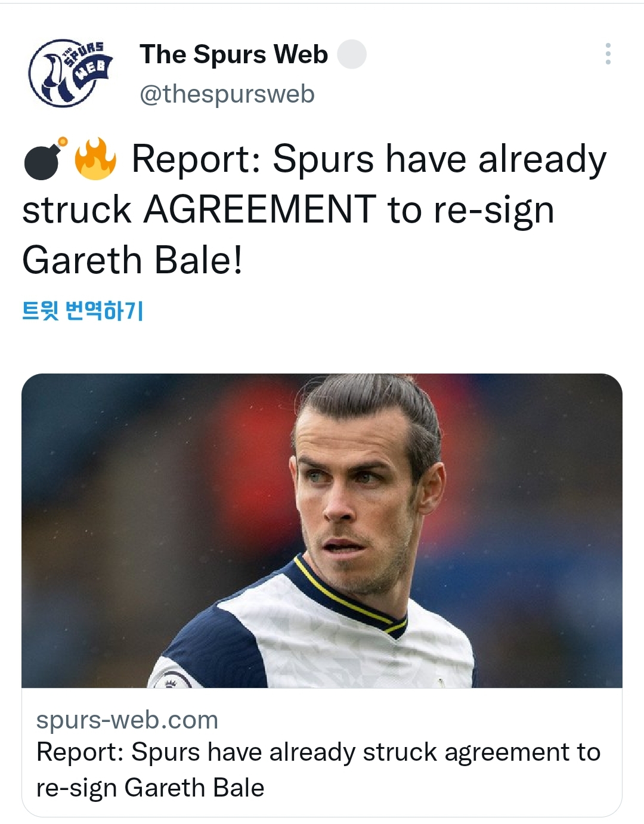Tap The Spurs Web profile avatar logo
This screenshot has width=644, height=824.
[70, 73]
